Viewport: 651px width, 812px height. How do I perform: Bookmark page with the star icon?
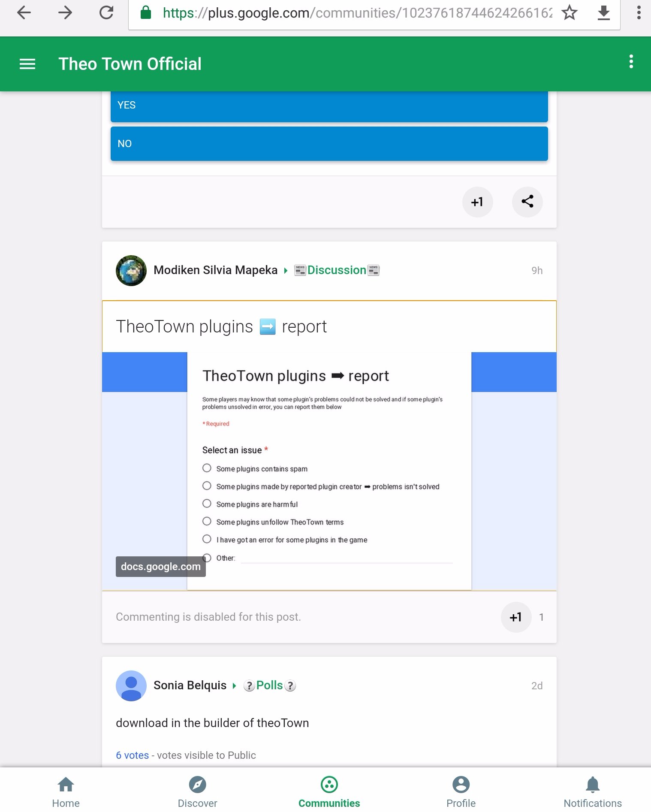point(570,12)
